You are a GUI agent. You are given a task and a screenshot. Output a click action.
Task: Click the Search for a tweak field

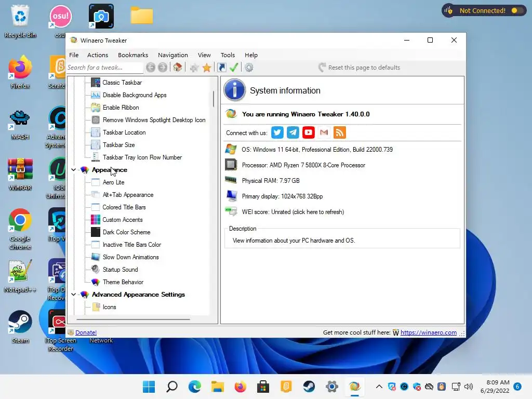pos(104,68)
